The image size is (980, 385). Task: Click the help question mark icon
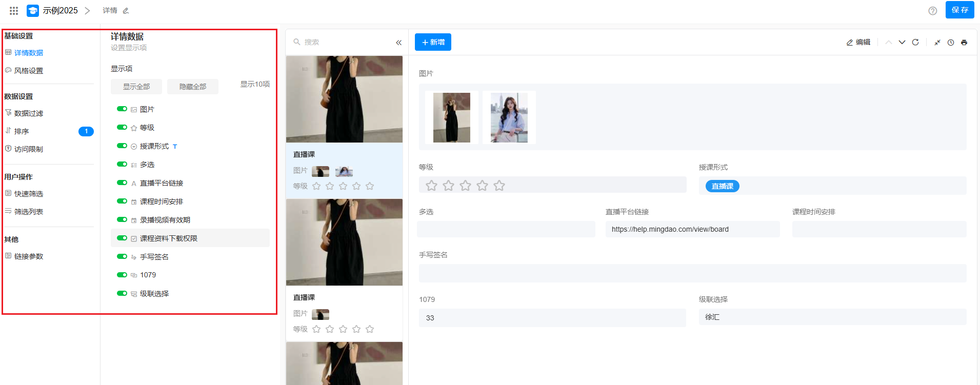[x=932, y=11]
